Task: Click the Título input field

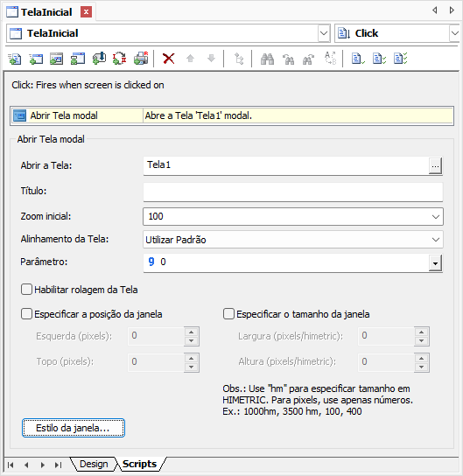Action: [293, 192]
